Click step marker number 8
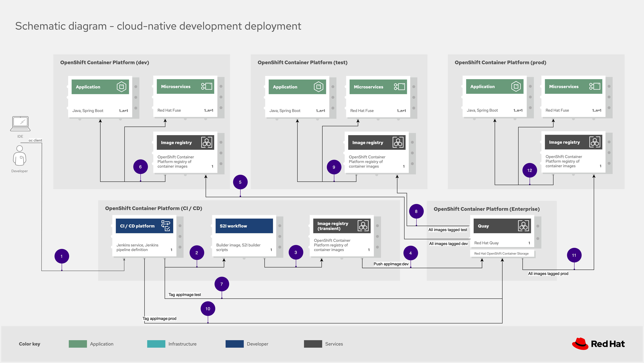 pos(416,211)
